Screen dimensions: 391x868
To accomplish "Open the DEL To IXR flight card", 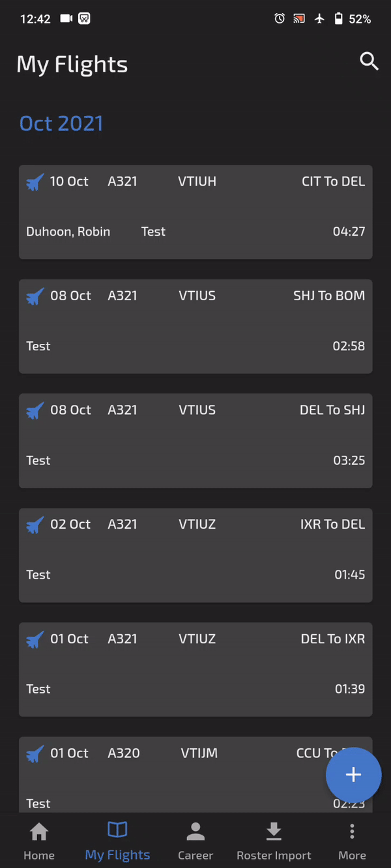I will pos(195,669).
